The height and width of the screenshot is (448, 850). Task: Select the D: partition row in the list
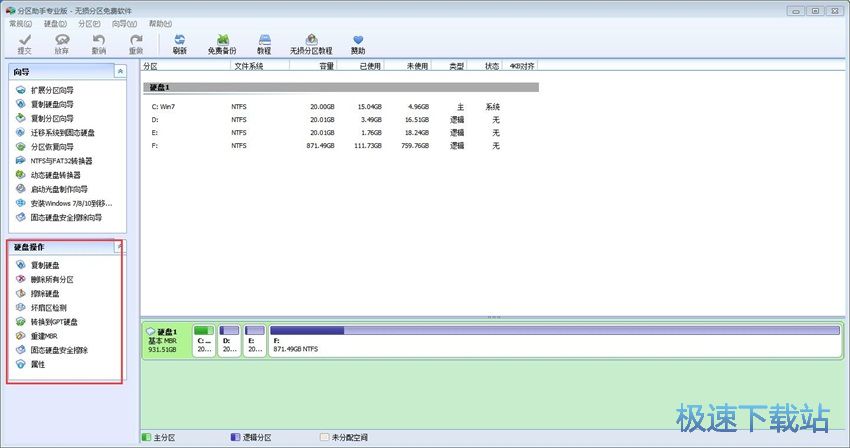(341, 119)
